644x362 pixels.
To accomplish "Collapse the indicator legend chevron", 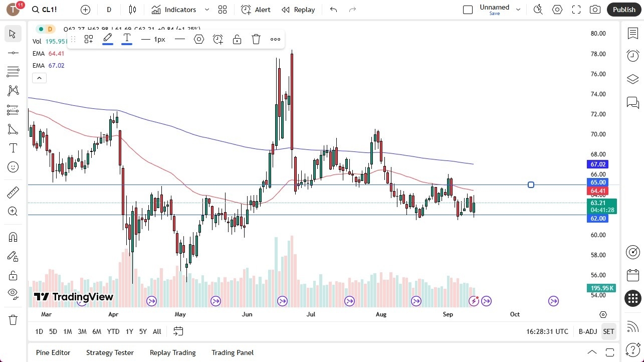I will [39, 78].
